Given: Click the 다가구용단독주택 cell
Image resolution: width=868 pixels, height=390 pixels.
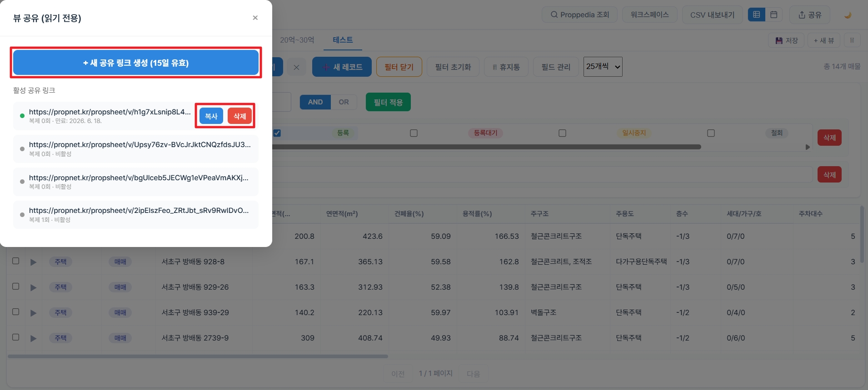Looking at the screenshot, I should (641, 262).
